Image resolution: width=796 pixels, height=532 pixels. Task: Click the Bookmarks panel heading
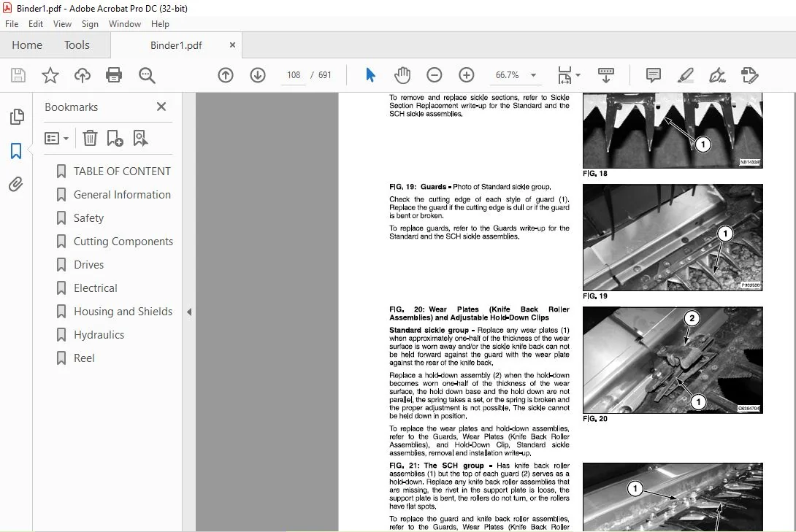point(71,107)
